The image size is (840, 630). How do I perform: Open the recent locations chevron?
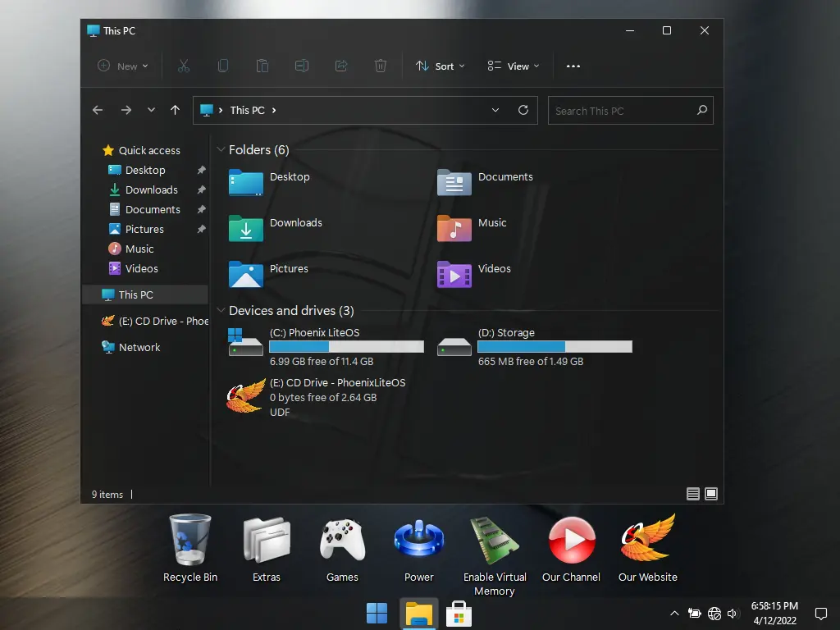(x=151, y=110)
